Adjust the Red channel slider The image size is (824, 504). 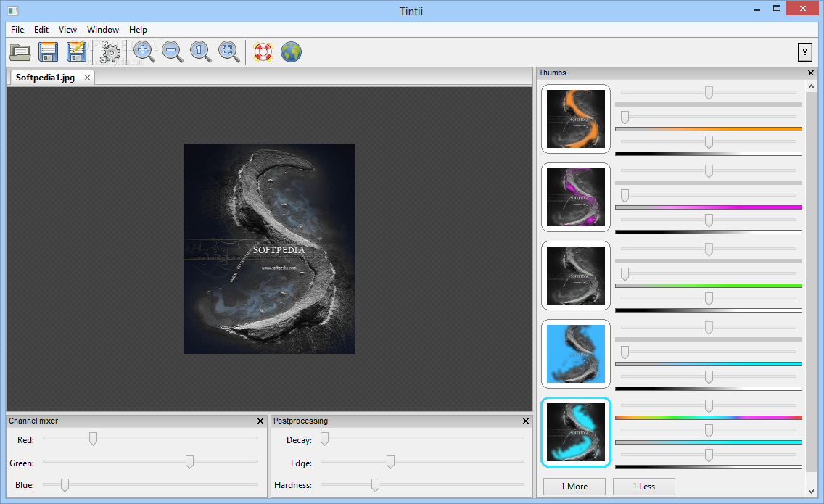click(x=93, y=439)
